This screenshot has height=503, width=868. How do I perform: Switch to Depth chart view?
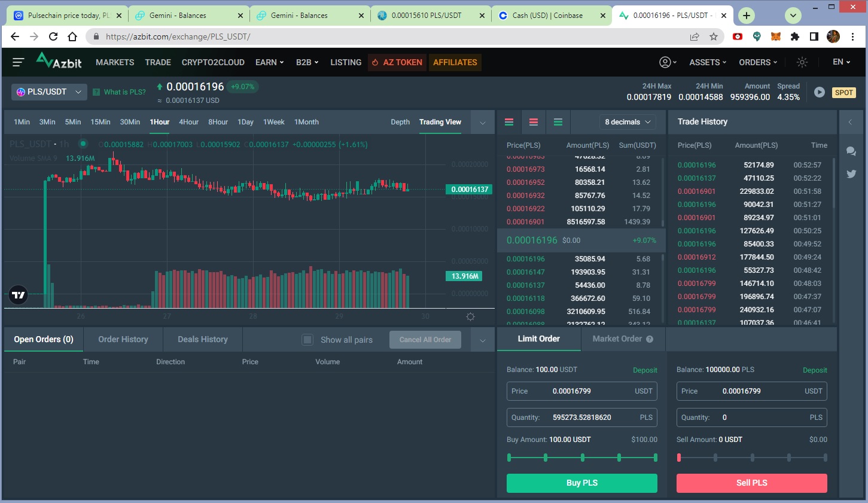pos(400,122)
